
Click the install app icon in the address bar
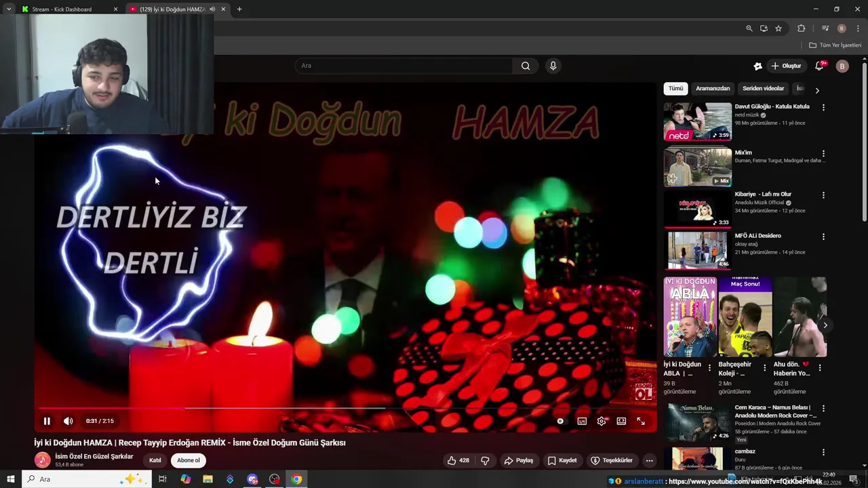[764, 28]
